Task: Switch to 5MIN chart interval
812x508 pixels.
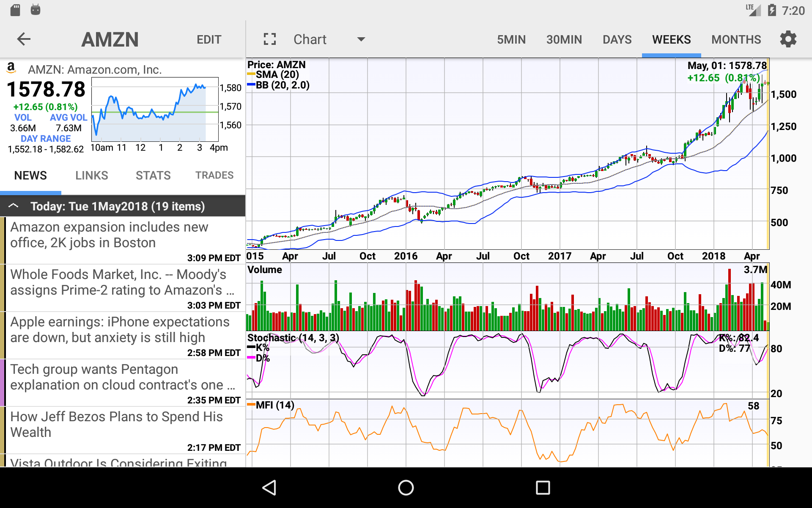Action: click(511, 39)
